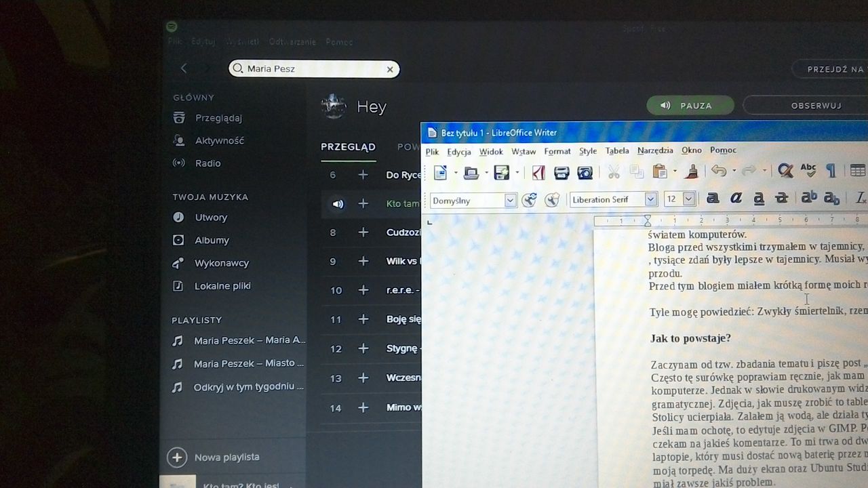The height and width of the screenshot is (488, 868).
Task: Click the Cut scissors icon
Action: (x=614, y=172)
